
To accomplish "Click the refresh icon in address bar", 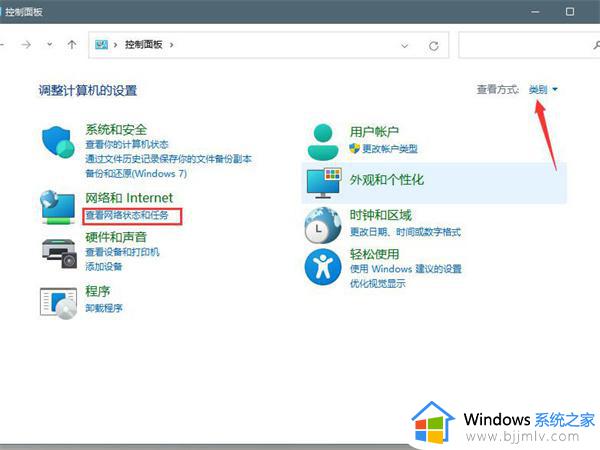I will tap(434, 46).
